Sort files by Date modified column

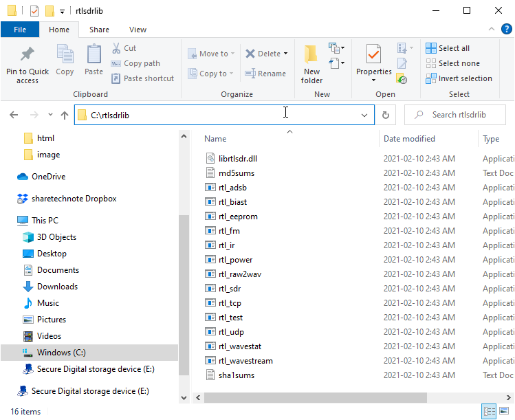(x=409, y=139)
